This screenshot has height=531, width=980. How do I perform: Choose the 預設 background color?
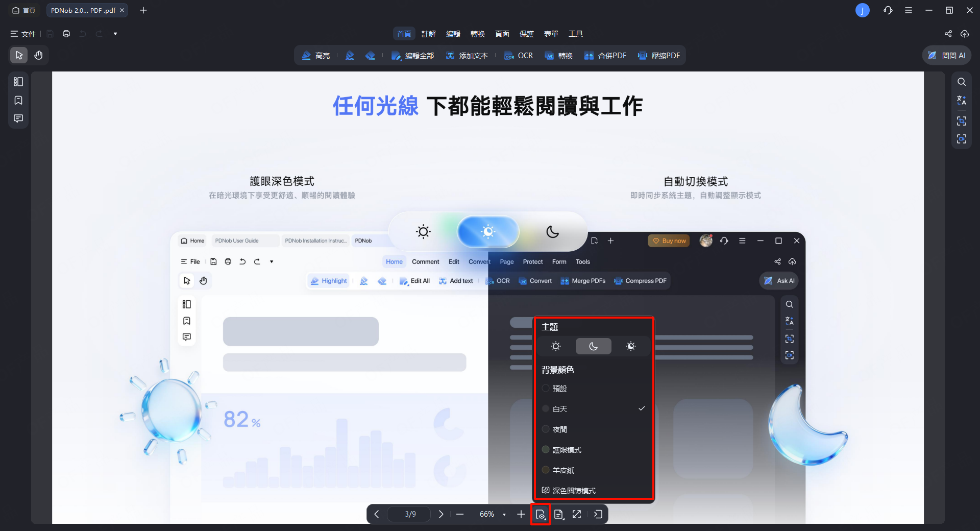point(593,389)
